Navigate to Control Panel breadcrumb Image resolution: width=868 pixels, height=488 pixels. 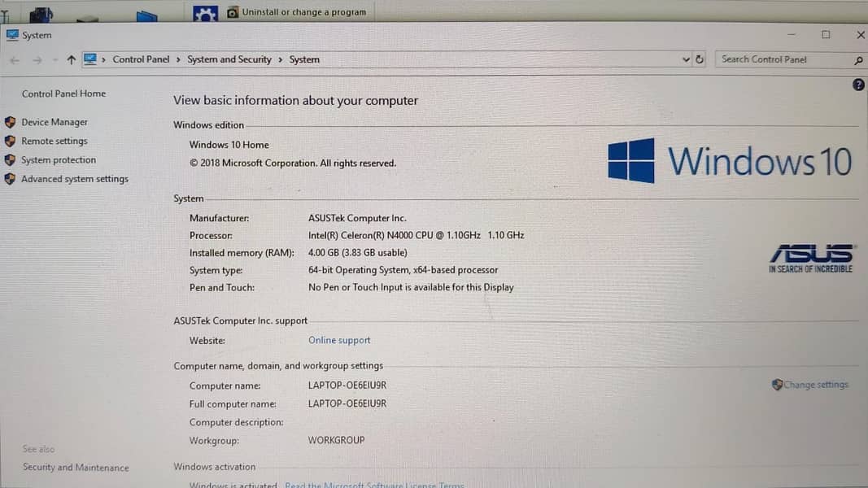(x=142, y=59)
